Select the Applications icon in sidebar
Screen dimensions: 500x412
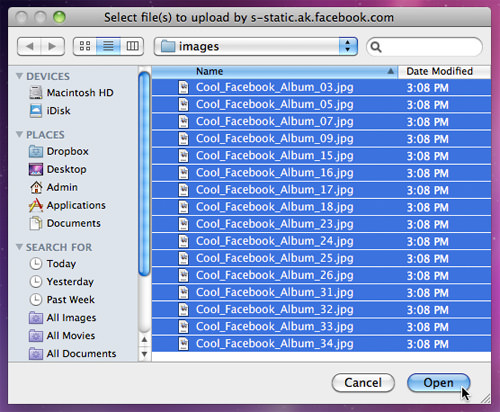click(36, 205)
